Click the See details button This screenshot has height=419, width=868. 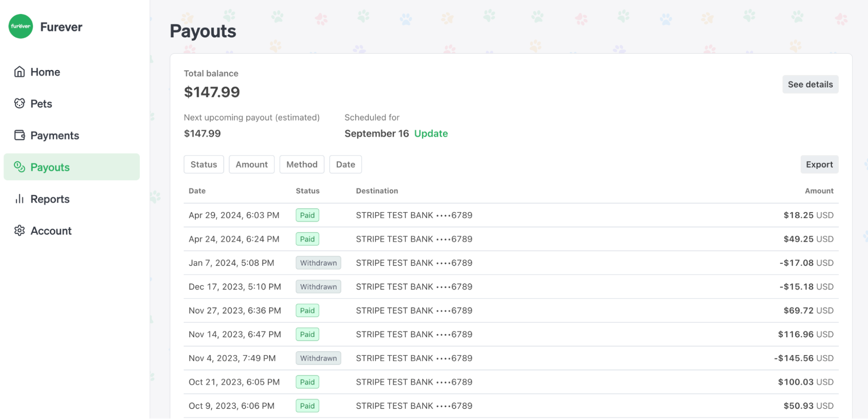pyautogui.click(x=810, y=84)
